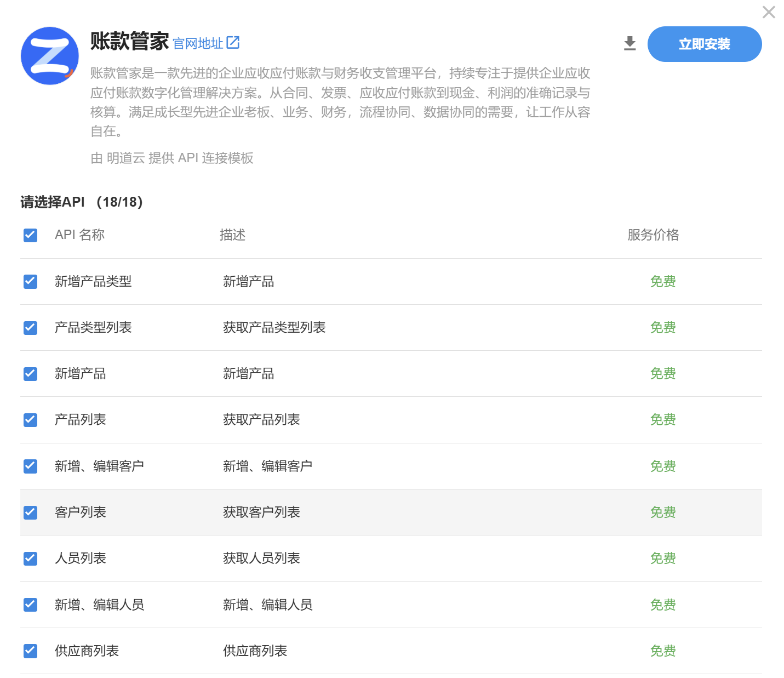Open the 官网地址 link
784x678 pixels.
[198, 43]
